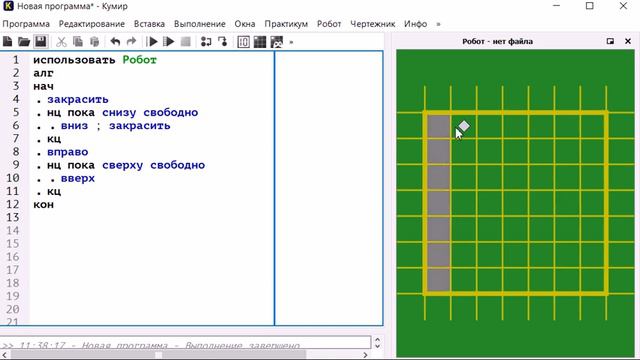Click line 1 'использовать Робот'
Viewport: 640px width, 360px height.
pyautogui.click(x=95, y=60)
